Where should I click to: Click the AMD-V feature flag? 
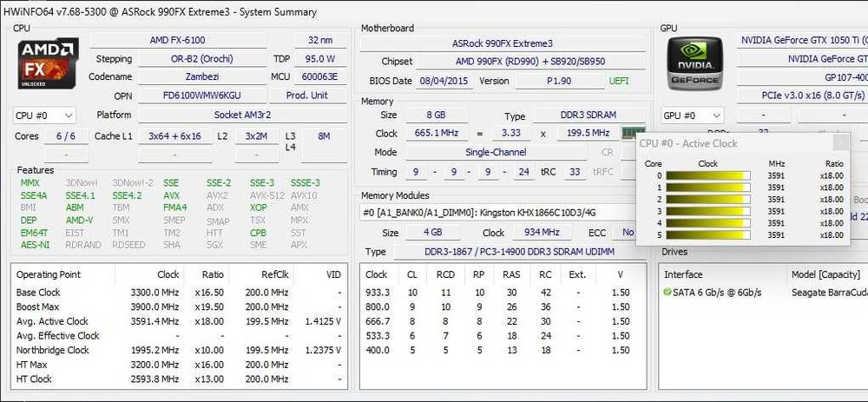click(x=80, y=221)
